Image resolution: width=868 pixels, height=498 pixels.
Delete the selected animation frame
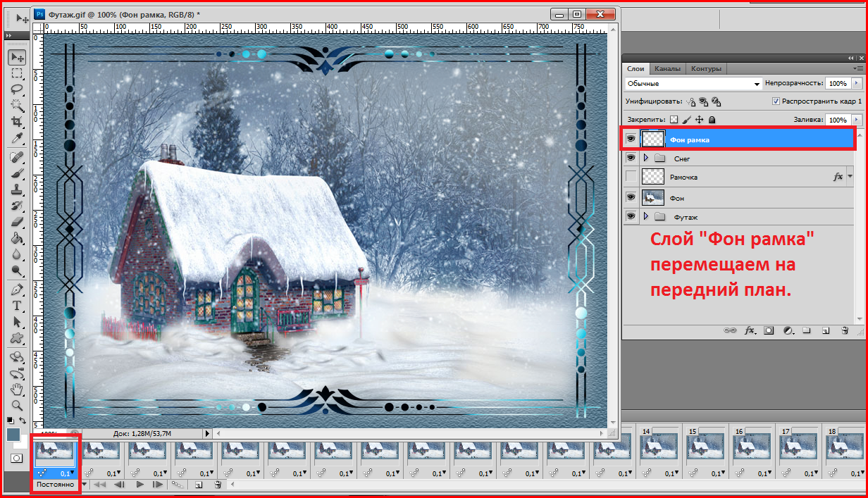[218, 485]
